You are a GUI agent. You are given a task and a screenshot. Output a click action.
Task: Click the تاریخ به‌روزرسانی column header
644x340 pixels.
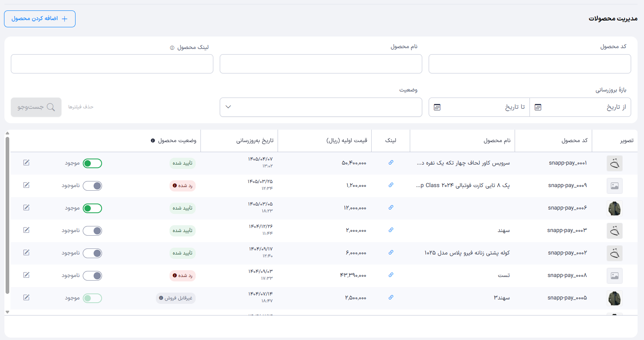pyautogui.click(x=255, y=140)
